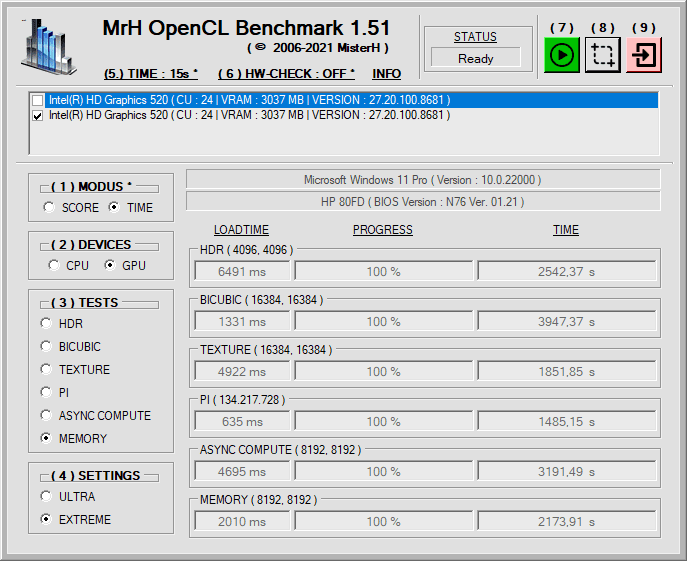Click the PROGRESS column header
This screenshot has height=561, width=687.
coord(383,230)
